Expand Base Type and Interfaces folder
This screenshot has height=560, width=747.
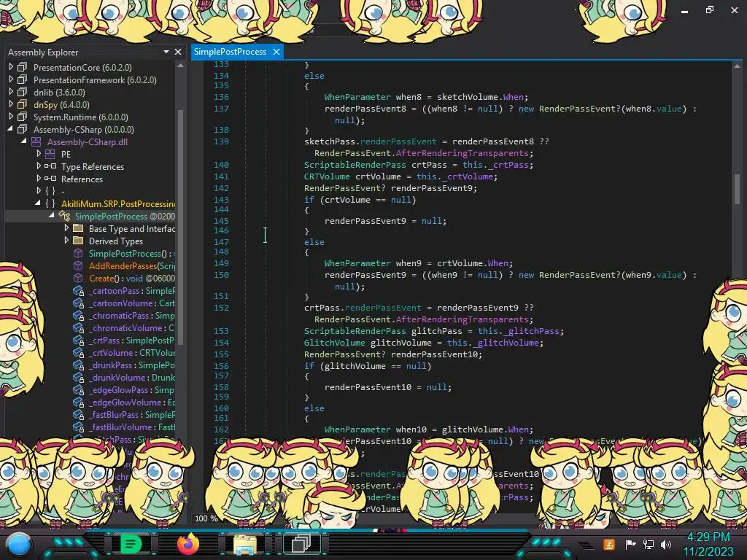coord(66,227)
